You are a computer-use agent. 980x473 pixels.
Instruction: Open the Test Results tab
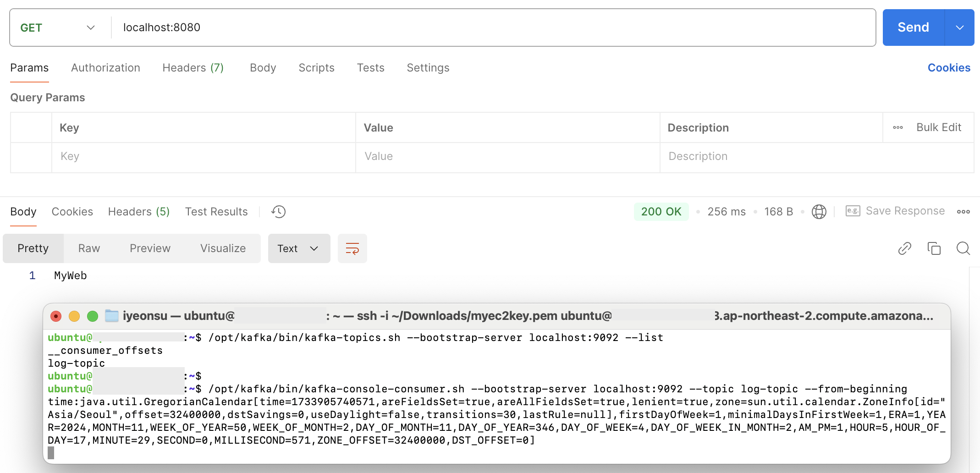pyautogui.click(x=216, y=212)
